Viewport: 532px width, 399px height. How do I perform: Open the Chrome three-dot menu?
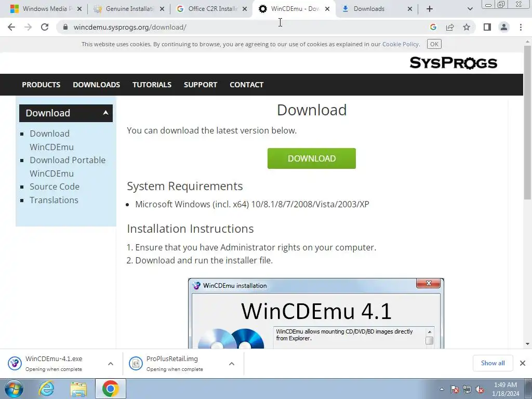[x=521, y=27]
